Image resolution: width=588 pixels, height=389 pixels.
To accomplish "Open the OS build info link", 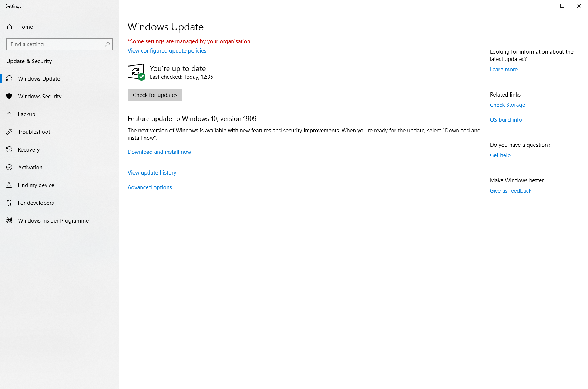I will pyautogui.click(x=506, y=120).
